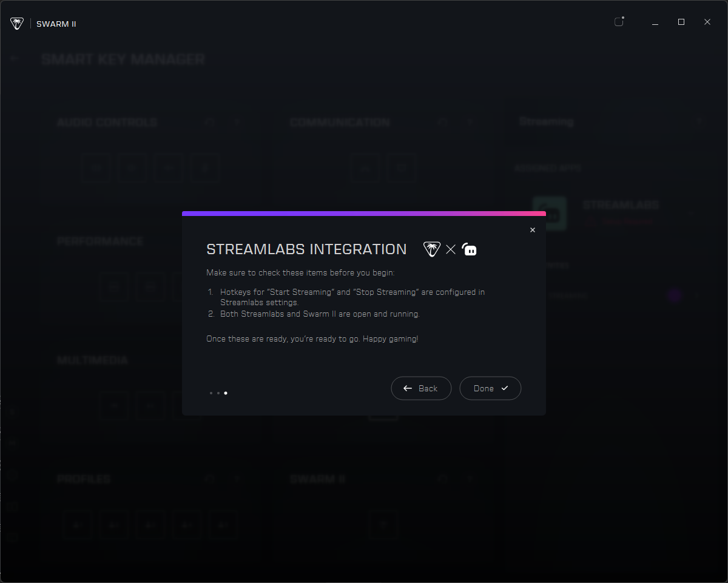Viewport: 728px width, 583px height.
Task: Close the Swarm II application window
Action: click(x=707, y=22)
